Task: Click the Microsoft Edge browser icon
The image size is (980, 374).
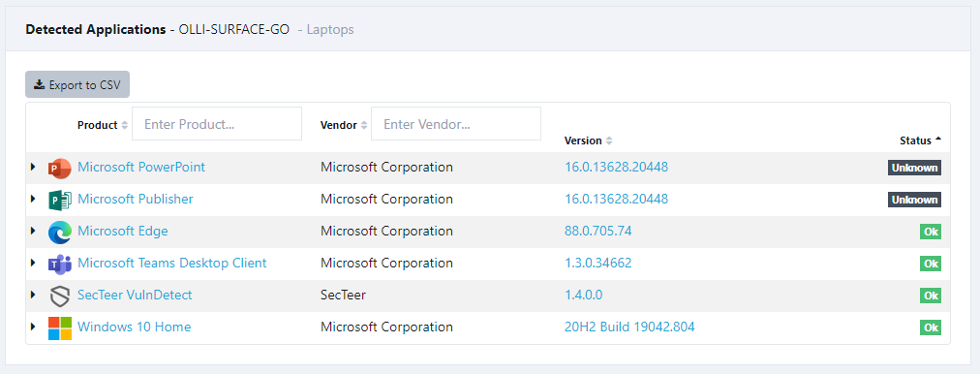Action: coord(59,232)
